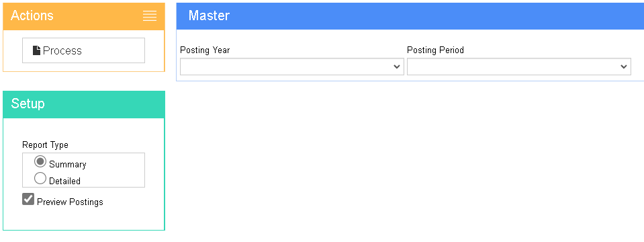Viewport: 644px width, 242px height.
Task: Click the Report Type label
Action: point(45,145)
